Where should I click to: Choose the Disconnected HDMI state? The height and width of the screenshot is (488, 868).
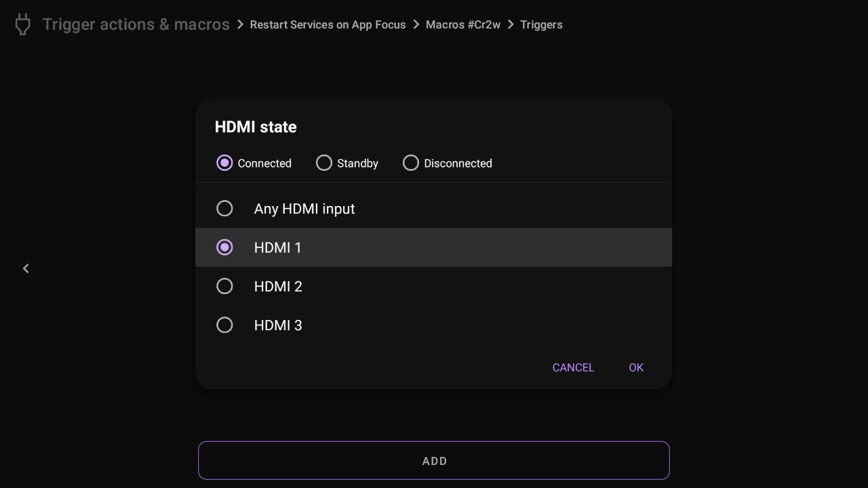click(x=411, y=163)
